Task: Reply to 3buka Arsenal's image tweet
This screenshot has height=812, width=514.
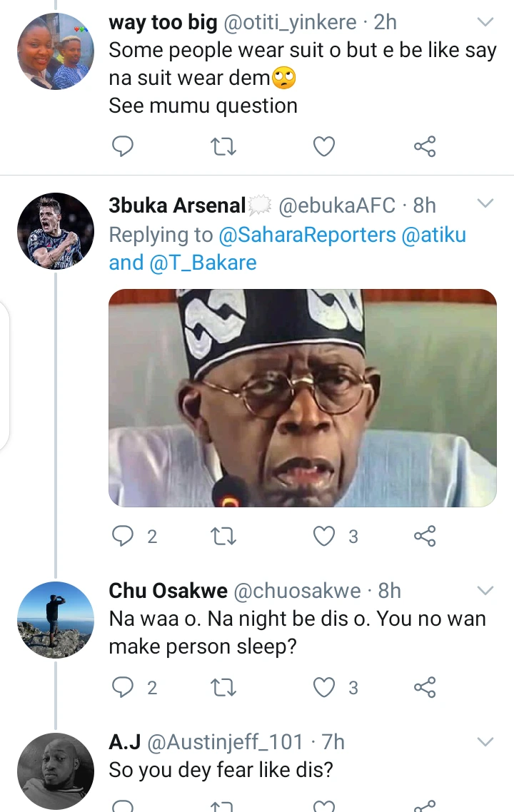Action: tap(124, 536)
